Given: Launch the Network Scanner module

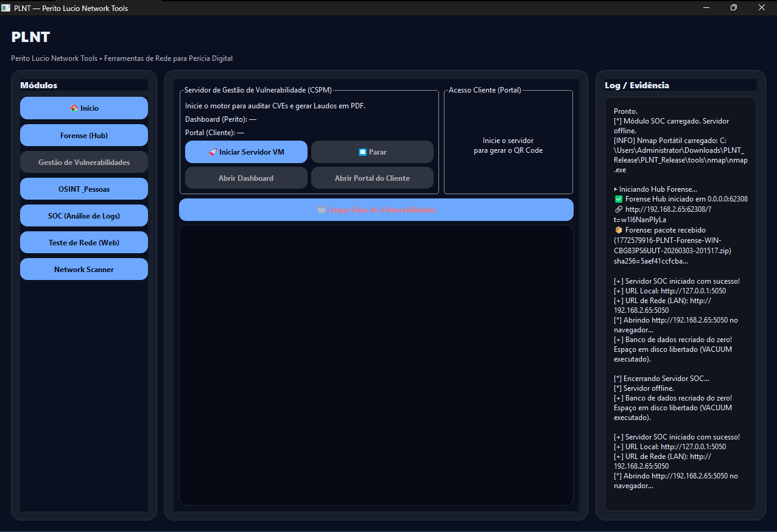Looking at the screenshot, I should tap(84, 269).
